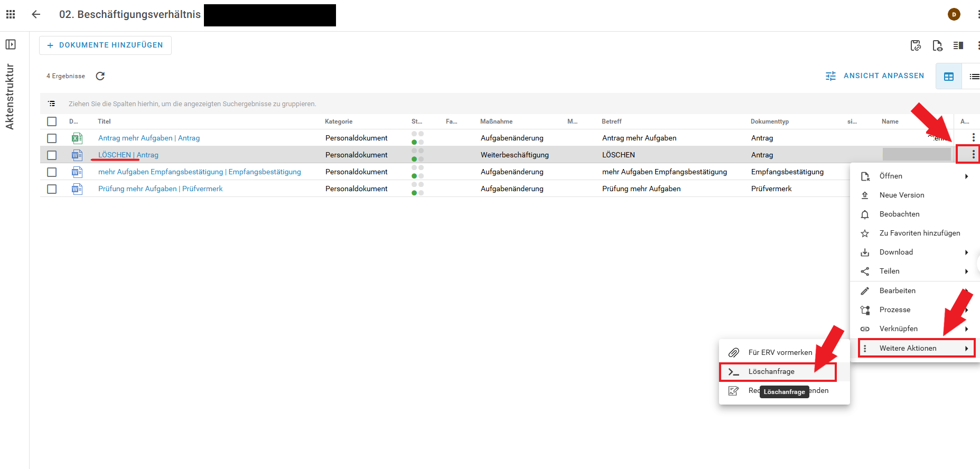Image resolution: width=980 pixels, height=469 pixels.
Task: Select the LÖSCHEN | Antrag row checkbox
Action: 52,155
